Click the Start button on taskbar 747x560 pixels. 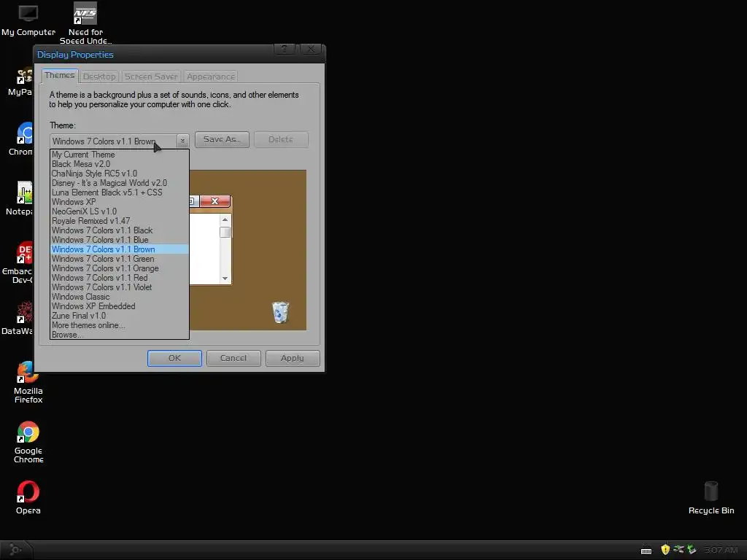click(15, 550)
